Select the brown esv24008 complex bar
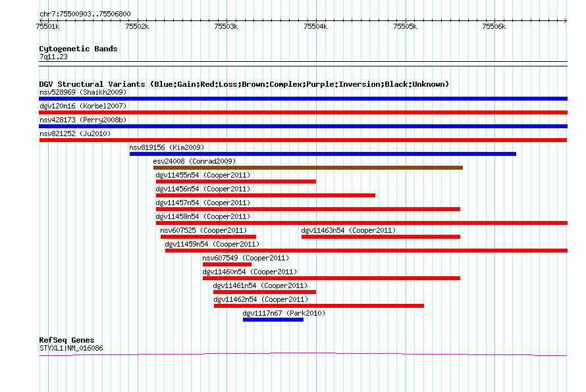This screenshot has width=586, height=392. point(308,168)
